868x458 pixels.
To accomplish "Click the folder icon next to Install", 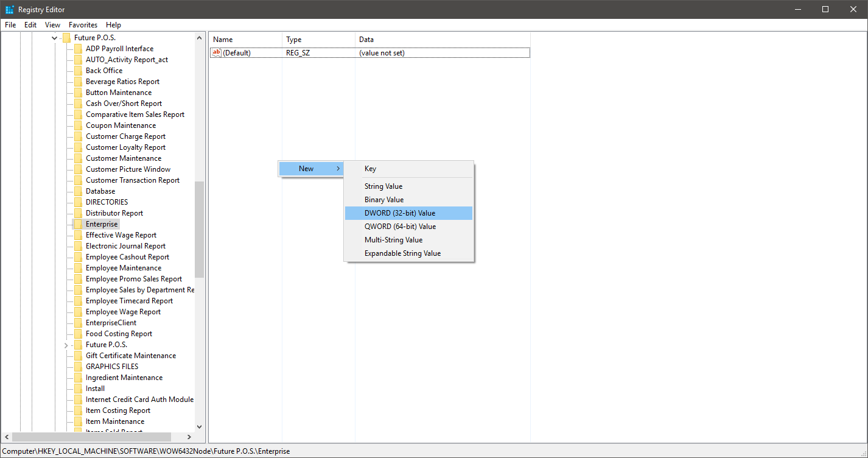I will pyautogui.click(x=77, y=389).
